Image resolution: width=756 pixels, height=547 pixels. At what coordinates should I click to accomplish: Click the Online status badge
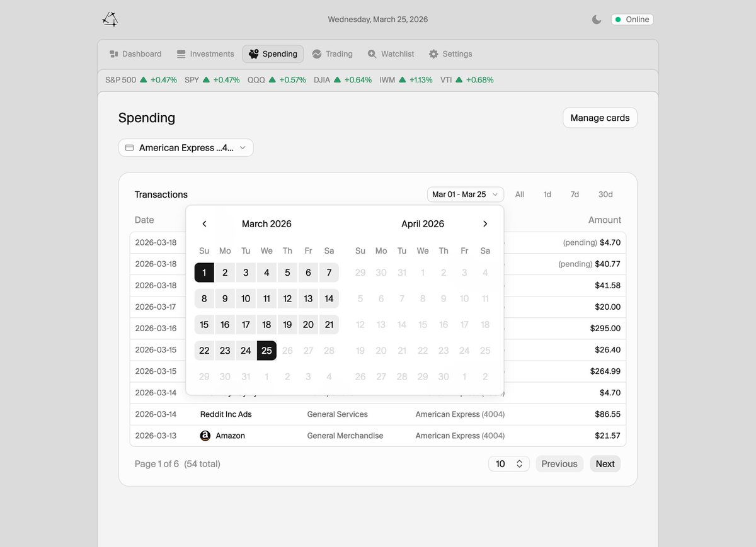pos(632,20)
